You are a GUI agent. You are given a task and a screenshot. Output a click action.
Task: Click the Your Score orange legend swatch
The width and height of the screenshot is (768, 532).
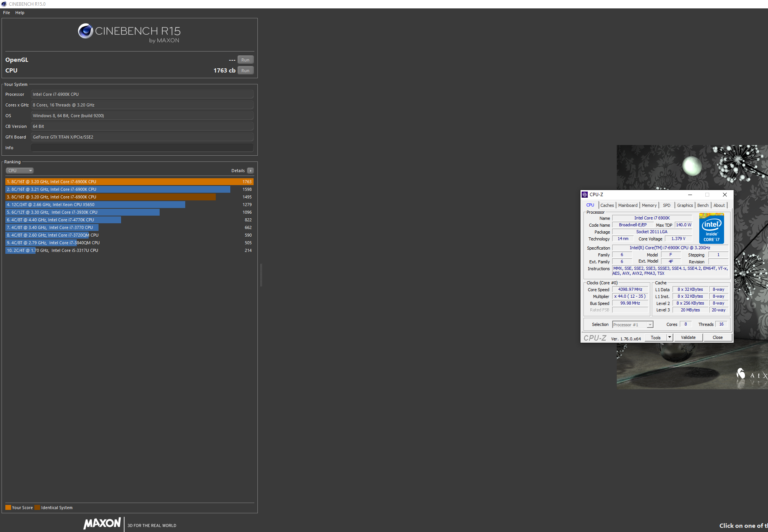8,508
